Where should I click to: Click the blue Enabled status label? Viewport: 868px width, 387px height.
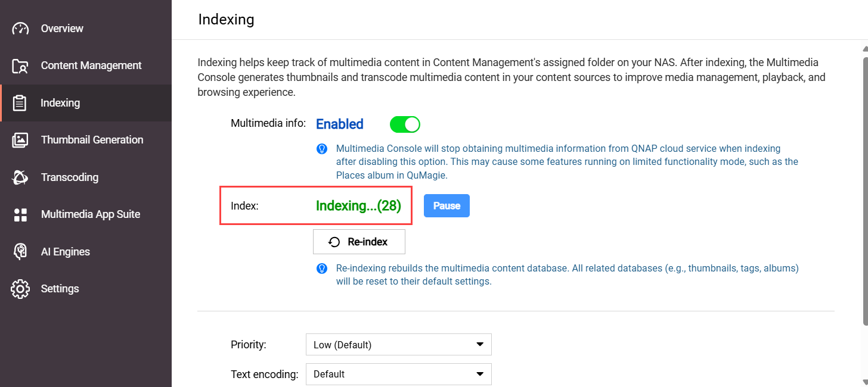tap(339, 124)
